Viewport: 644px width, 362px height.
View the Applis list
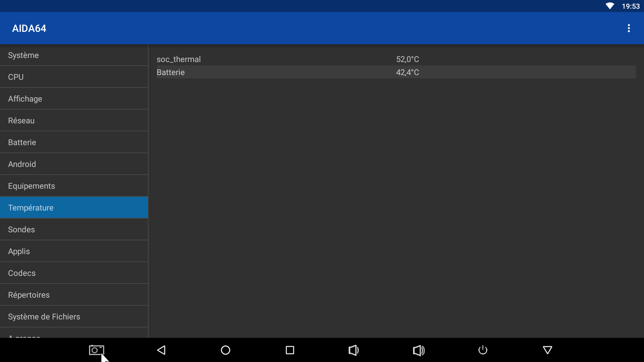coord(74,251)
